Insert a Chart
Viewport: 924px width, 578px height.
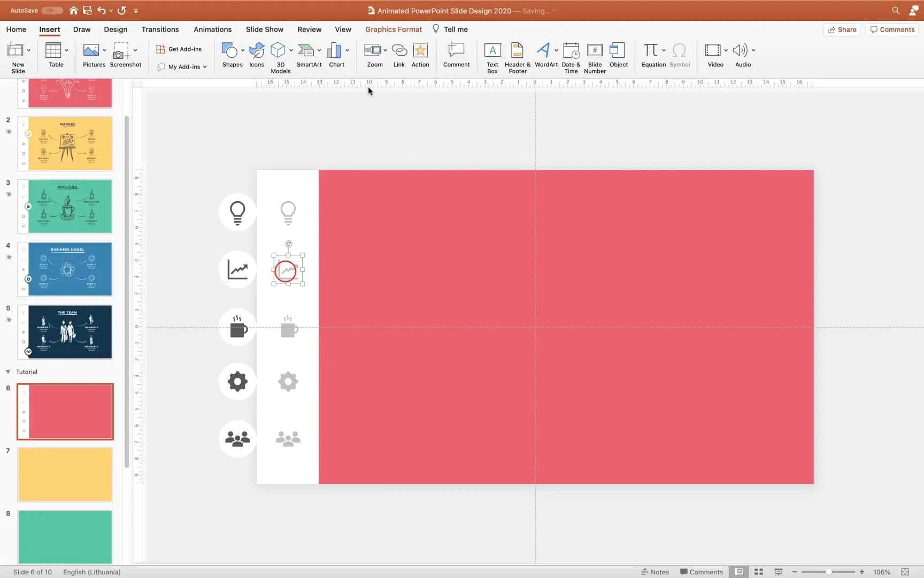335,56
